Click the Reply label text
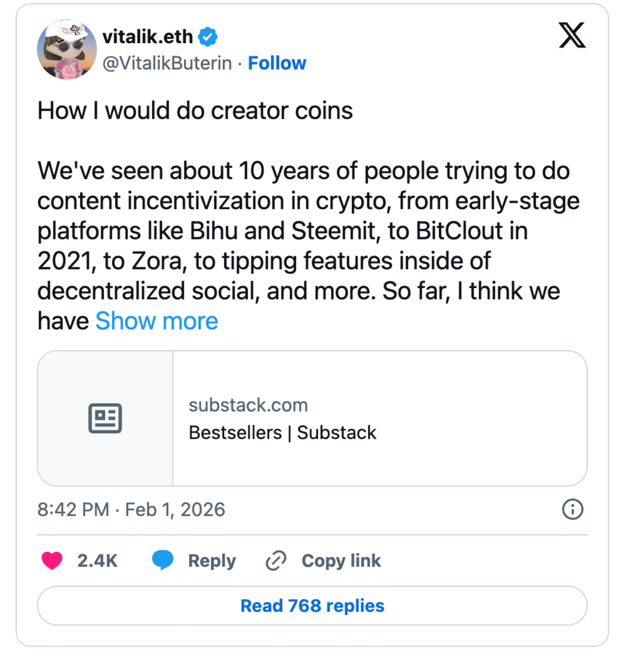This screenshot has height=672, width=626. click(x=211, y=560)
